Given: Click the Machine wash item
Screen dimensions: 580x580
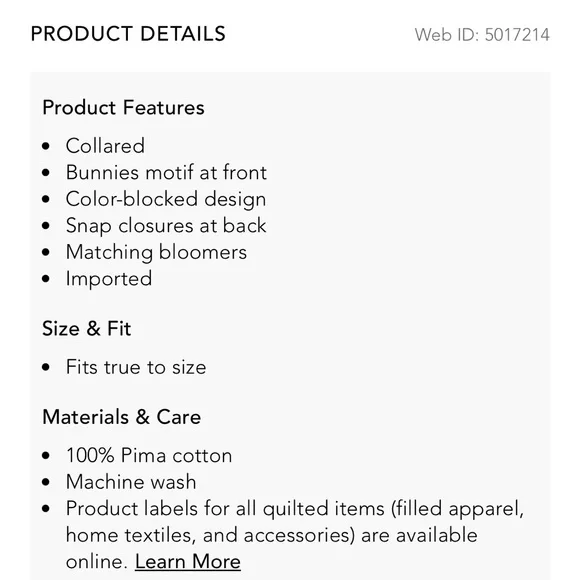Looking at the screenshot, I should (131, 482).
